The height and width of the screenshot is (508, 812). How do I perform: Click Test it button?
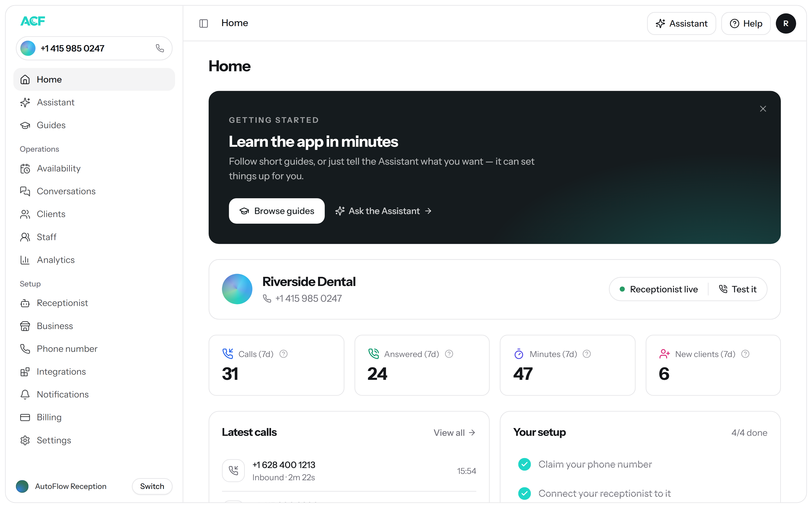coord(738,289)
